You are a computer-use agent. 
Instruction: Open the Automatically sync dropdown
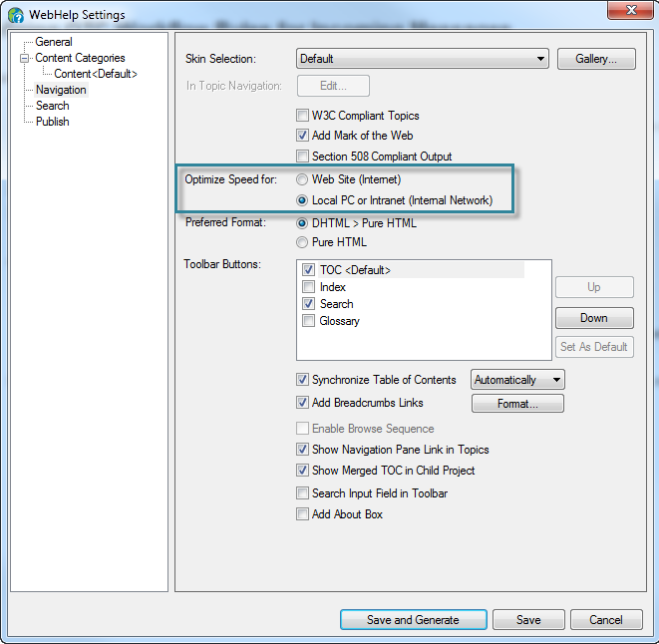click(x=517, y=380)
